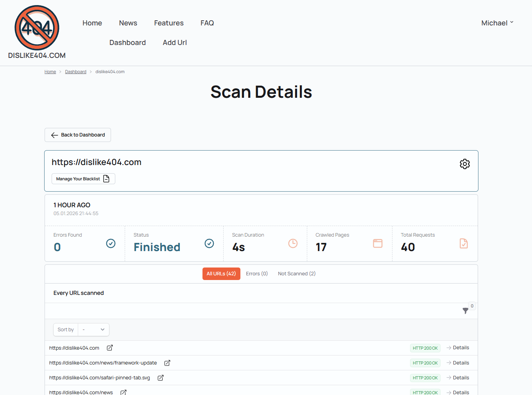Click the Scan Duration clock icon

coord(293,244)
